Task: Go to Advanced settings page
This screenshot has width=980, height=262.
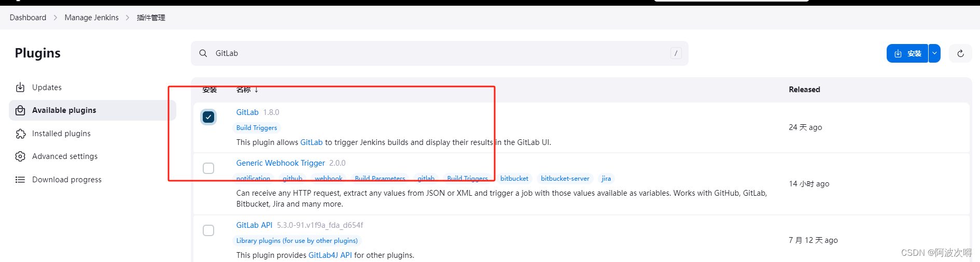Action: 65,156
